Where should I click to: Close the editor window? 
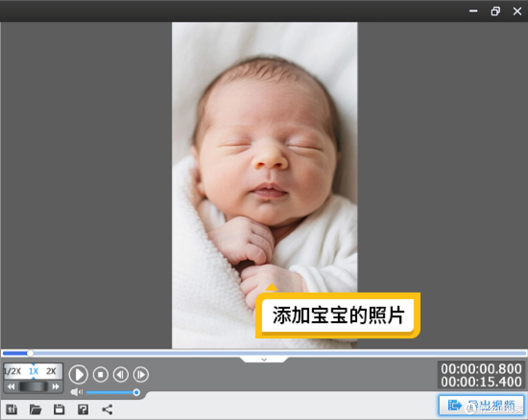click(x=517, y=11)
